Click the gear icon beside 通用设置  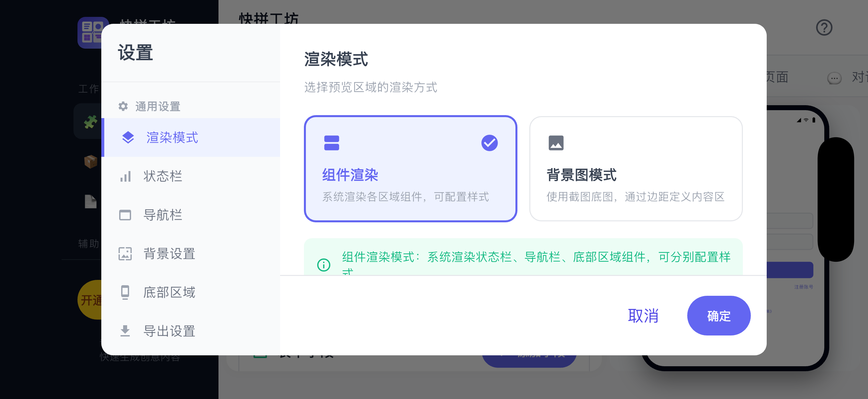(123, 106)
